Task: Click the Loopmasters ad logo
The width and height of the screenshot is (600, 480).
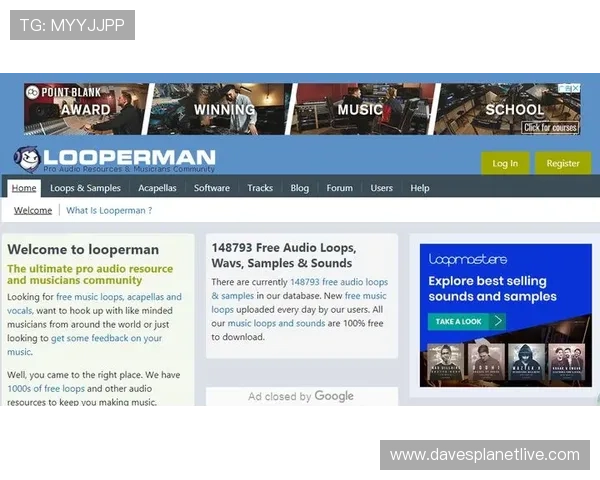Action: (467, 259)
